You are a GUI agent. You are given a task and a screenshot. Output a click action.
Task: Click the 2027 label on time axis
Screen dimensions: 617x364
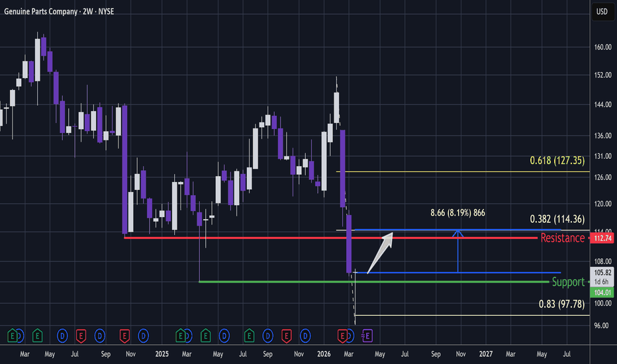tap(485, 354)
